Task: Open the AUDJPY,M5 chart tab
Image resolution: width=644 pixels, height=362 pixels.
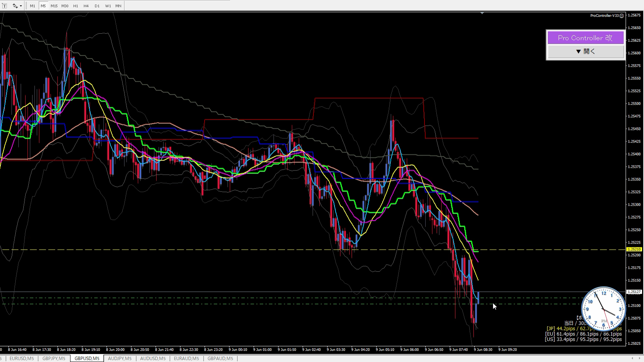Action: (120, 359)
